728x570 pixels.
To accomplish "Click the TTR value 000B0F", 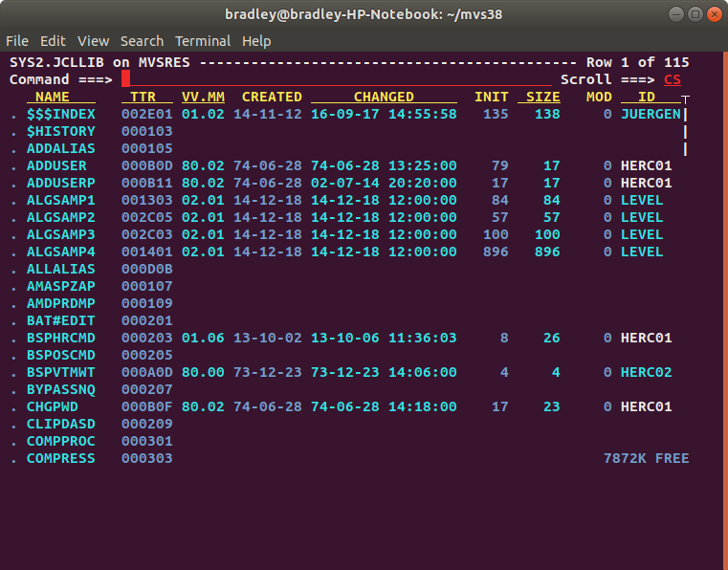I will [146, 406].
